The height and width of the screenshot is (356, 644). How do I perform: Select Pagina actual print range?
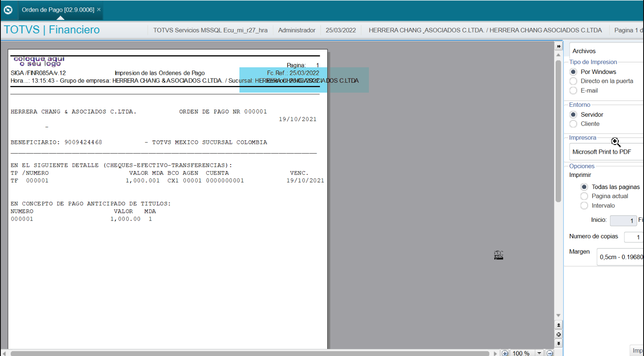point(584,196)
